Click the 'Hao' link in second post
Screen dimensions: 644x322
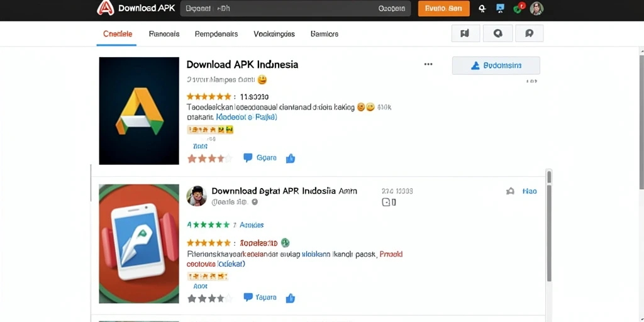530,191
